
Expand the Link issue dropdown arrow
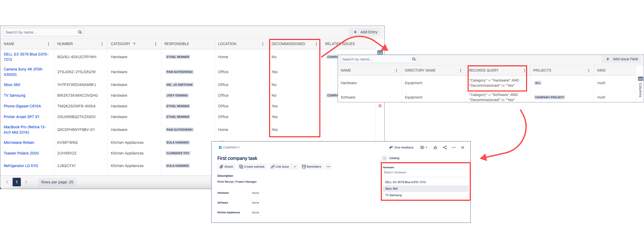[295, 167]
